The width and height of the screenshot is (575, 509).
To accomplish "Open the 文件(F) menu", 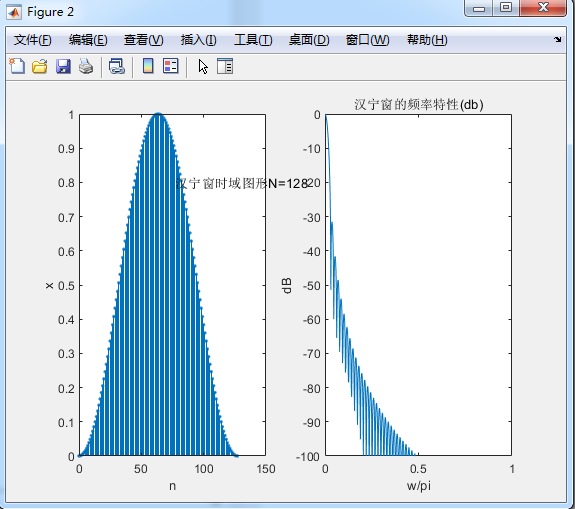I will pos(33,40).
